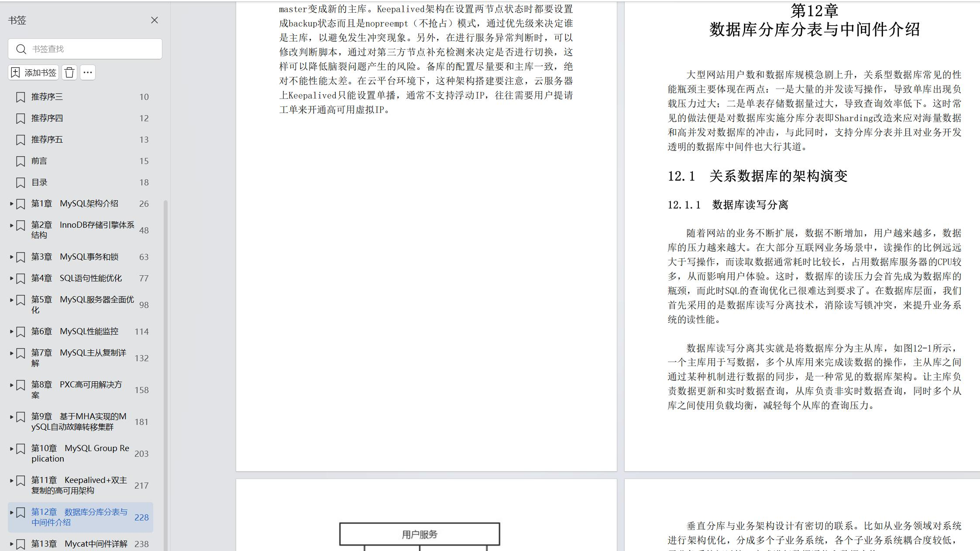Click the Add Bookmark button
Viewport: 980px width, 551px height.
(x=34, y=72)
